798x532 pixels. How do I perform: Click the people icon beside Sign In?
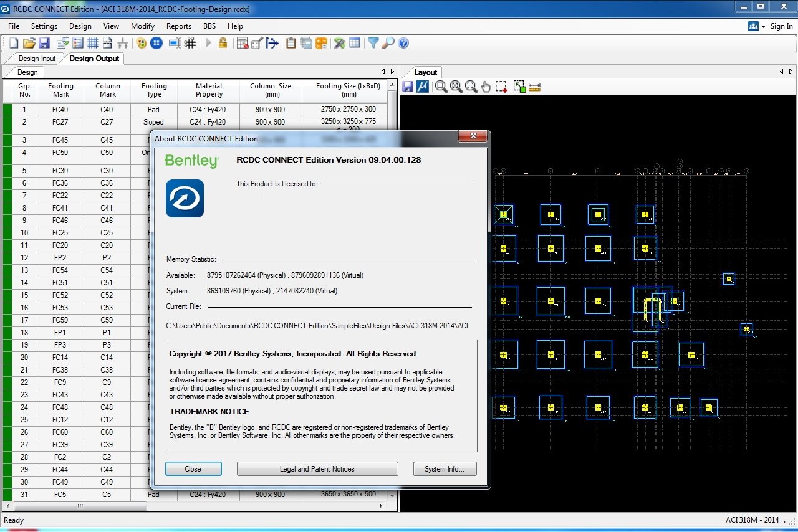[x=753, y=26]
